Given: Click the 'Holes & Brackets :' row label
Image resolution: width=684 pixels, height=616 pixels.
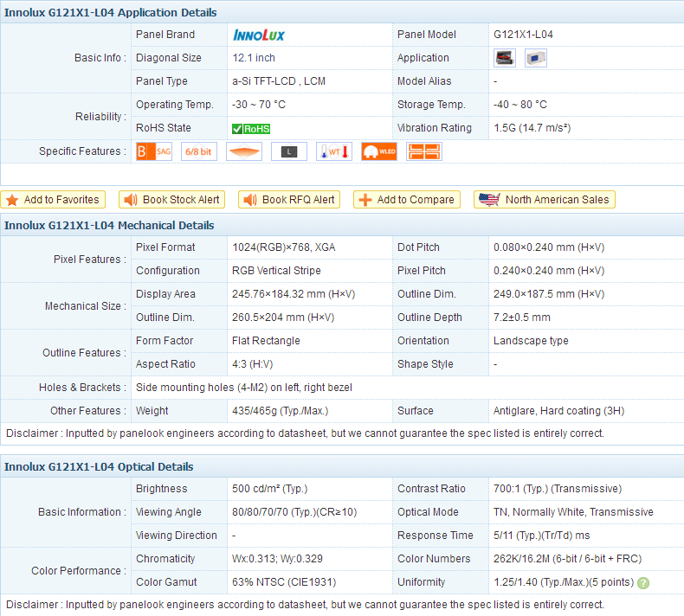Looking at the screenshot, I should pos(82,388).
